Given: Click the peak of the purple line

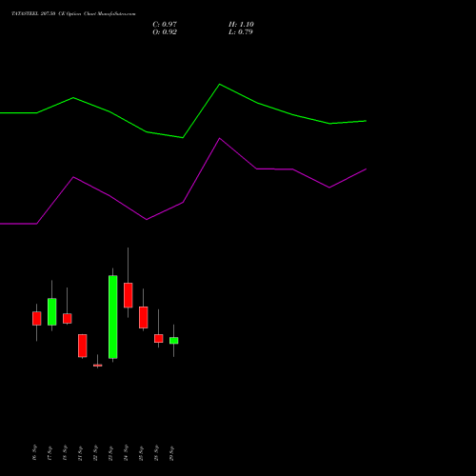Looking at the screenshot, I should pyautogui.click(x=220, y=138).
